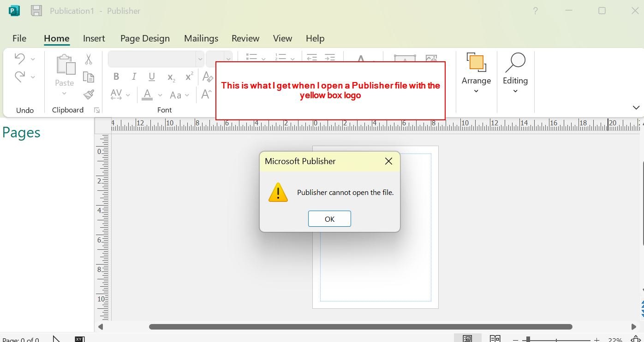Click the warning triangle in the dialog
644x342 pixels.
tap(278, 192)
